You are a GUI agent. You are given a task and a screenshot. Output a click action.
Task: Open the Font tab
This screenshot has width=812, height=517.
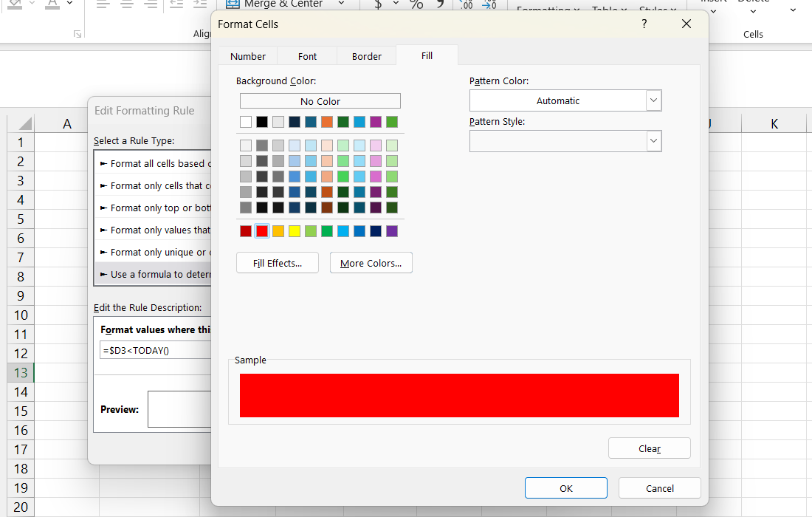pyautogui.click(x=308, y=56)
